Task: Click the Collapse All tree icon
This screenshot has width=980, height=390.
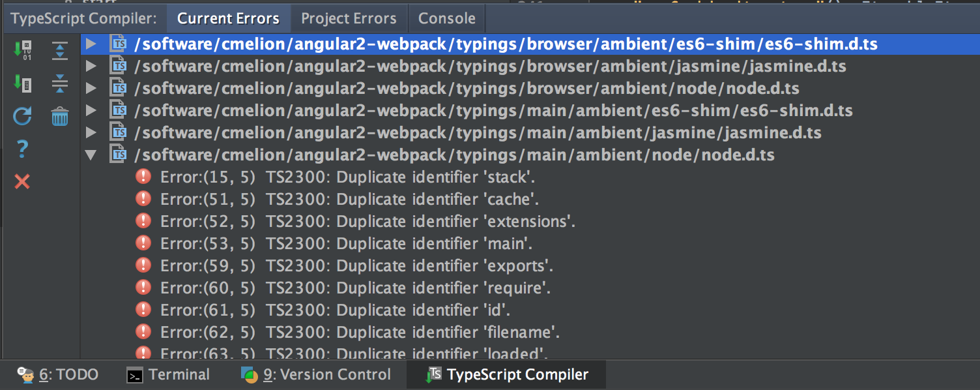Action: [59, 83]
